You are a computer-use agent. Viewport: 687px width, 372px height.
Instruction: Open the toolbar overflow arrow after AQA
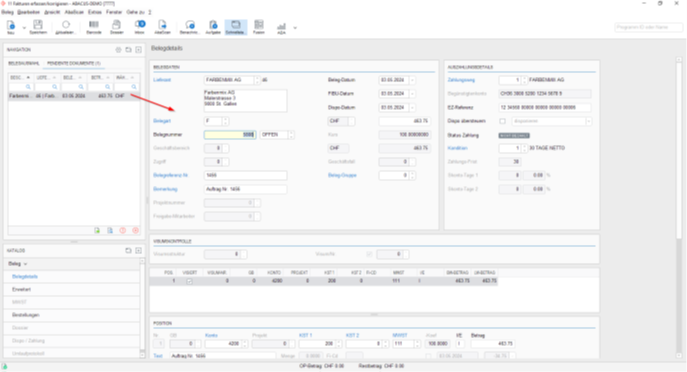[295, 28]
